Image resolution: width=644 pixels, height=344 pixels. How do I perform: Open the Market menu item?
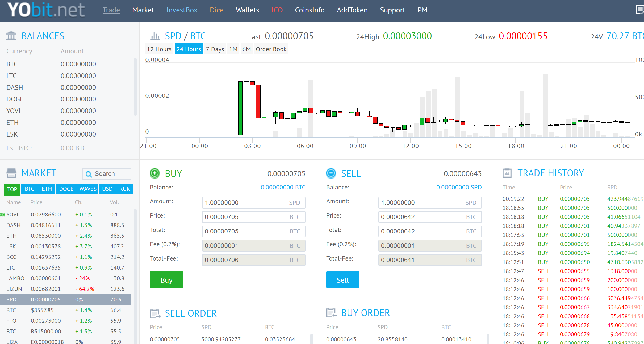click(x=143, y=10)
